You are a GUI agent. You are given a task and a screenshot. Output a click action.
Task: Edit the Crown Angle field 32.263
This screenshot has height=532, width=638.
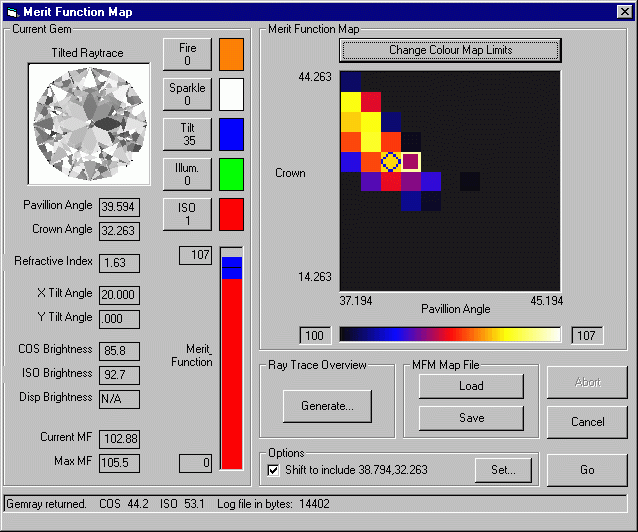coord(119,231)
